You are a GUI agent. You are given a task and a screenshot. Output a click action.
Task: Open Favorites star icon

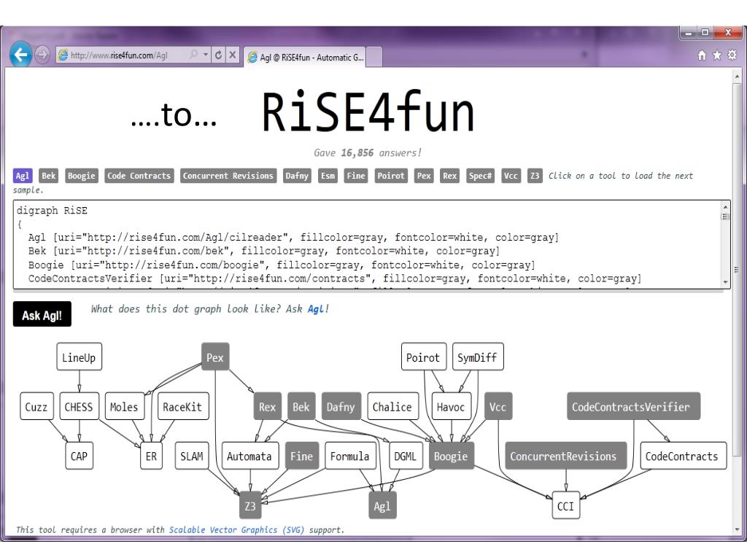click(717, 55)
